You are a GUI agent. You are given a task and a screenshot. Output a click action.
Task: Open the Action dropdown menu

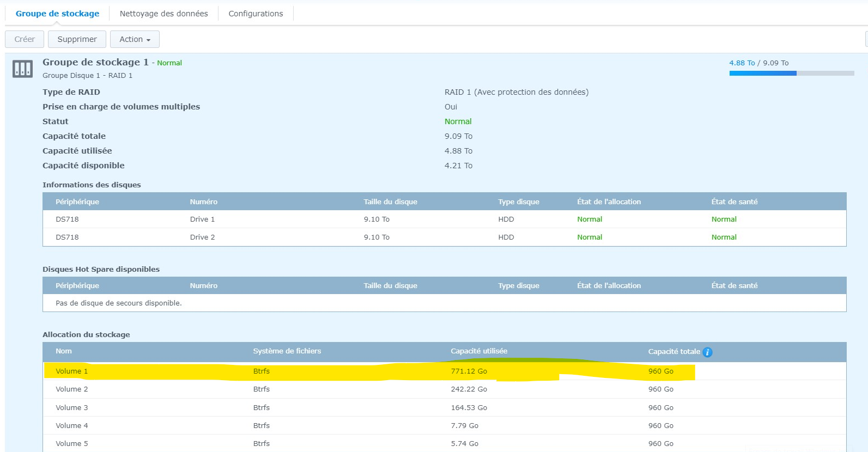click(135, 39)
